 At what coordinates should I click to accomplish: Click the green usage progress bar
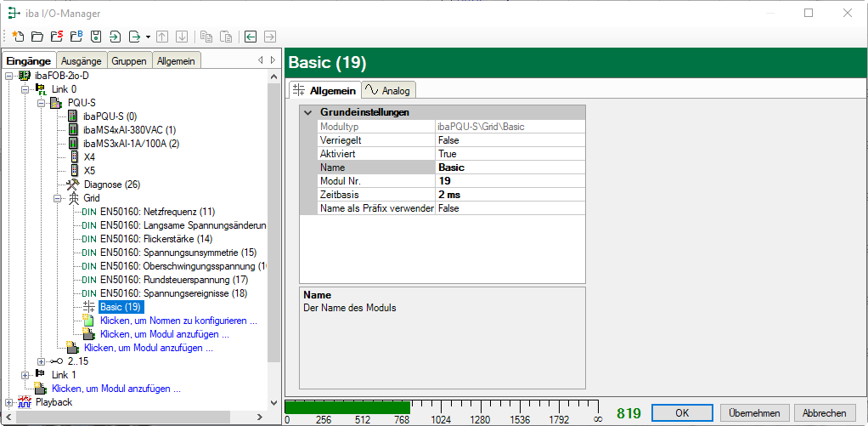click(x=347, y=406)
